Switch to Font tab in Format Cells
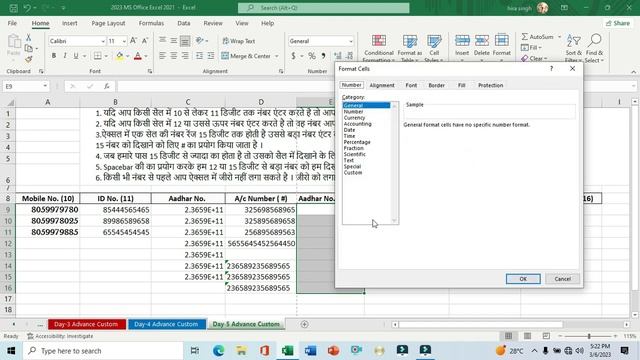The height and width of the screenshot is (360, 640). 411,85
